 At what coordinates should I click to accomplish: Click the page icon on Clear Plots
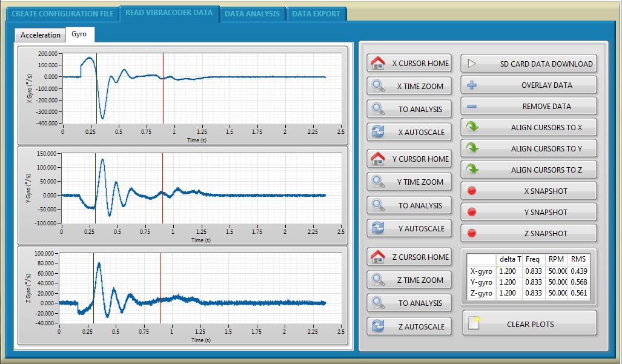pyautogui.click(x=474, y=323)
